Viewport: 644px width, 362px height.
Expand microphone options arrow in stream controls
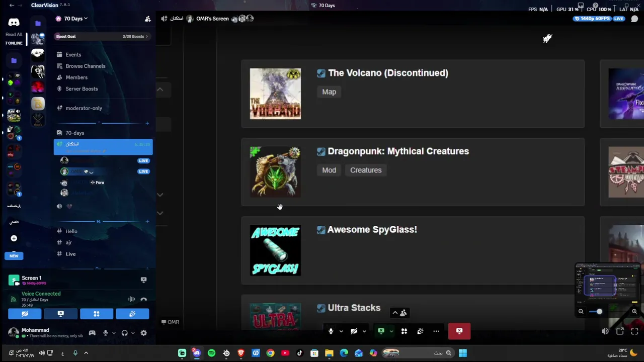pyautogui.click(x=341, y=331)
